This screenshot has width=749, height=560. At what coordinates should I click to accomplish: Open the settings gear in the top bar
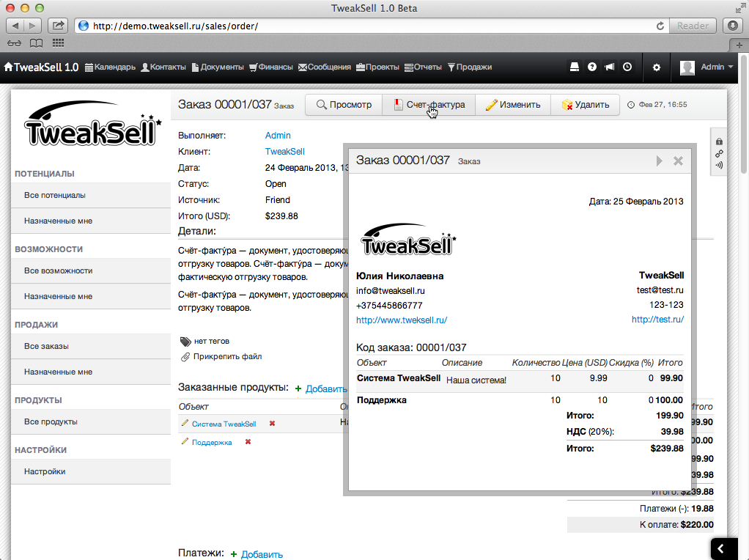point(657,67)
